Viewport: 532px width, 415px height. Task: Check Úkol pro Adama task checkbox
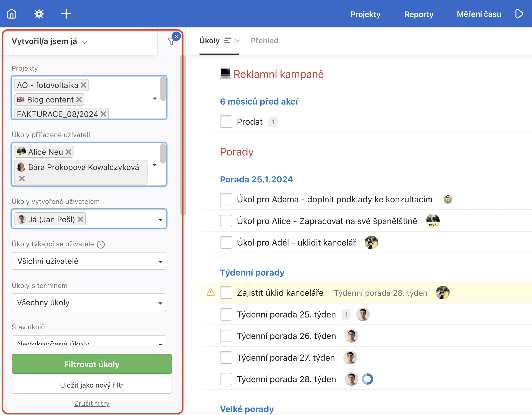pos(226,199)
